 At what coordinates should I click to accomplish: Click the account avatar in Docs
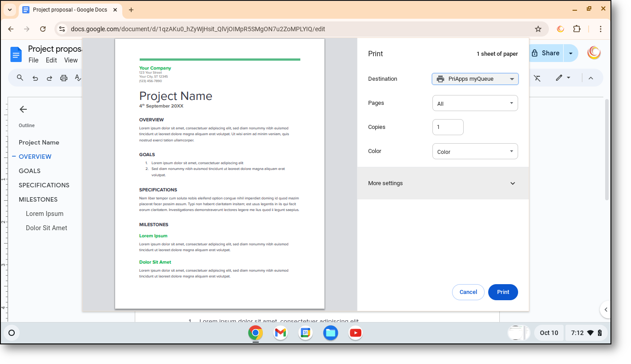coord(594,53)
